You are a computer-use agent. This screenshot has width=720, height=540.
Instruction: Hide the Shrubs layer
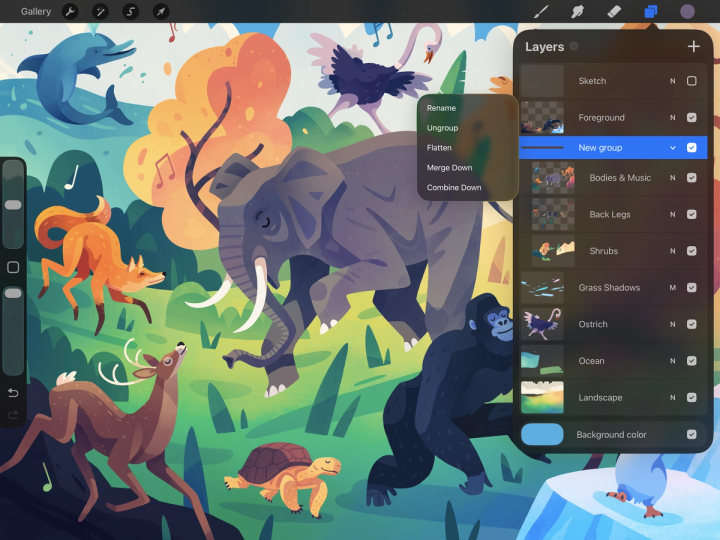(692, 251)
